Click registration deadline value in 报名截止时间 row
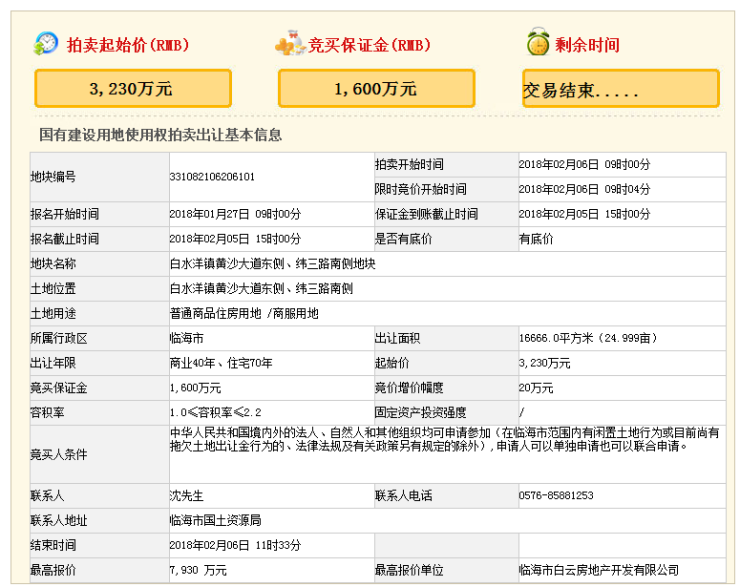This screenshot has width=740, height=587. coord(235,239)
